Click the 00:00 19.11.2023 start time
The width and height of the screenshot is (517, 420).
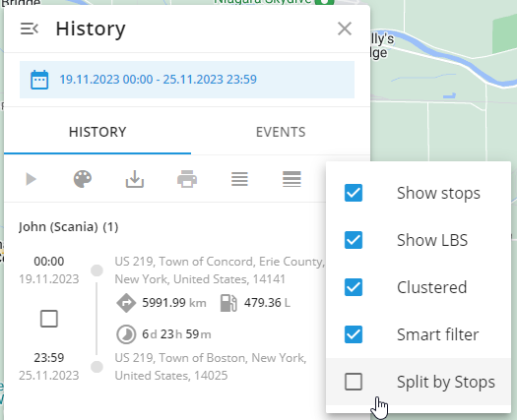49,270
